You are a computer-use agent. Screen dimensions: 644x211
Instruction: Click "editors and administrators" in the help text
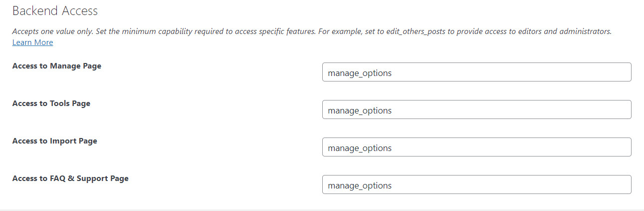557,31
